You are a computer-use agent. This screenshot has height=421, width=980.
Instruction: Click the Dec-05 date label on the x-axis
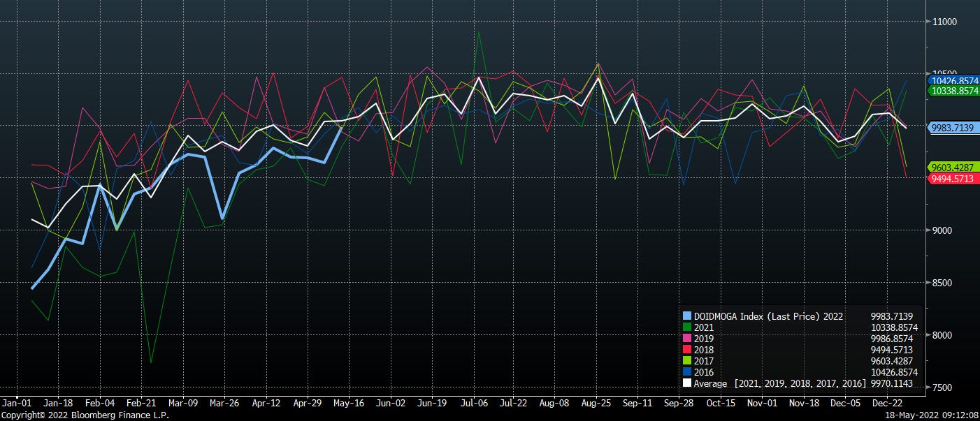click(845, 404)
